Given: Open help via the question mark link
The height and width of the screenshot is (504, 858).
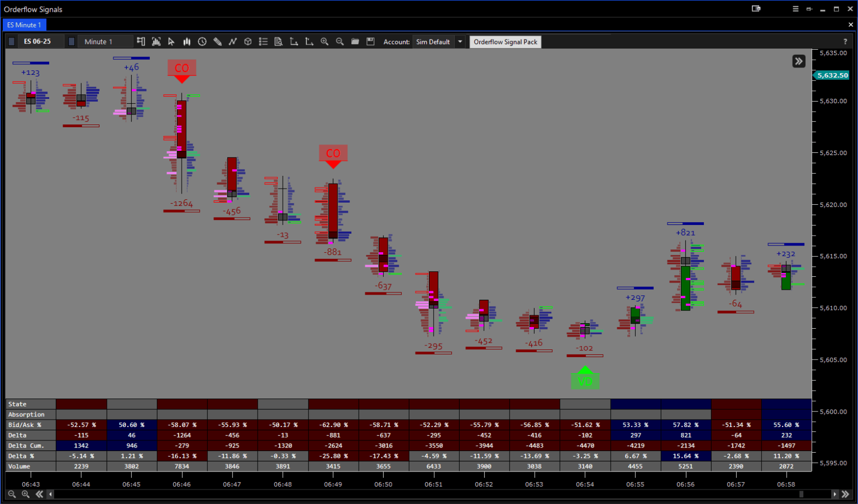Looking at the screenshot, I should [845, 41].
